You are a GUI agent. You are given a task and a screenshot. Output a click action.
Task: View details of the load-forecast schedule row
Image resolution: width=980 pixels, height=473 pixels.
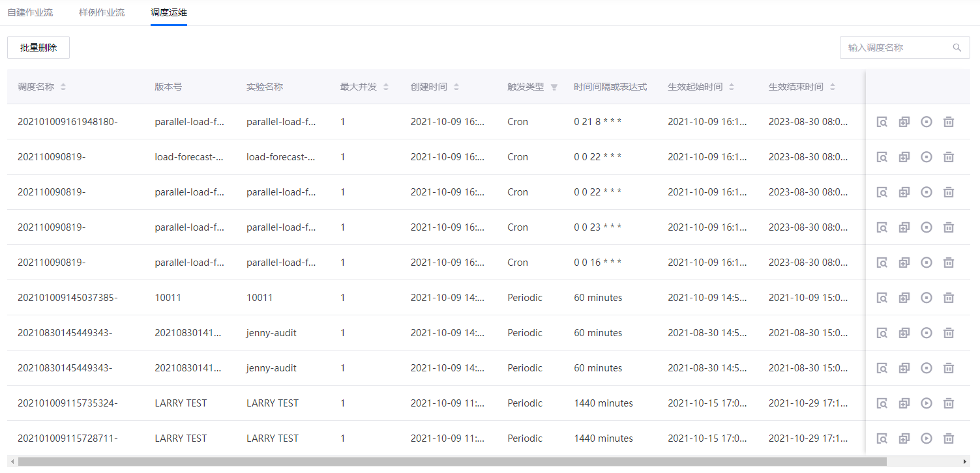(x=882, y=157)
